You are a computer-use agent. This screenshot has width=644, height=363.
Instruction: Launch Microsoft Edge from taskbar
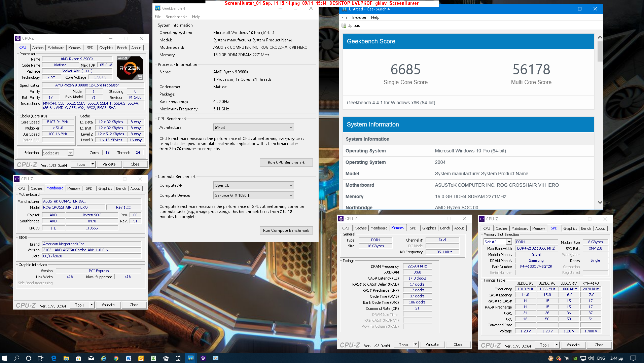pos(53,358)
